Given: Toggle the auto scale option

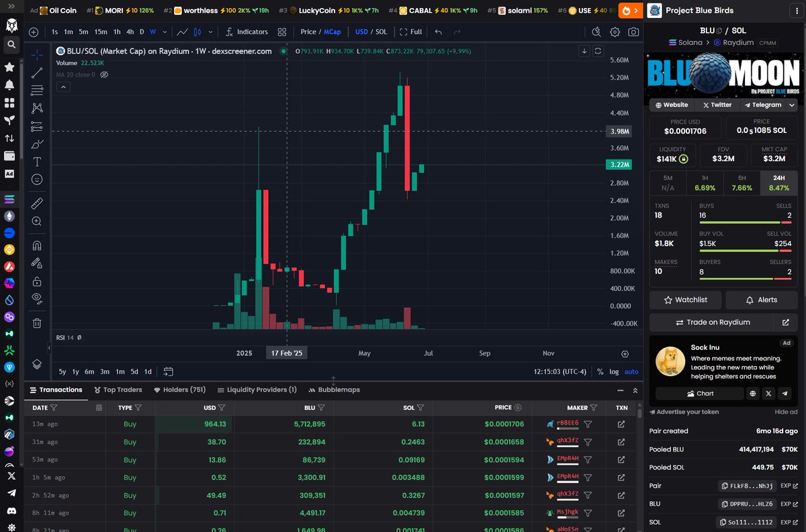Looking at the screenshot, I should (631, 371).
